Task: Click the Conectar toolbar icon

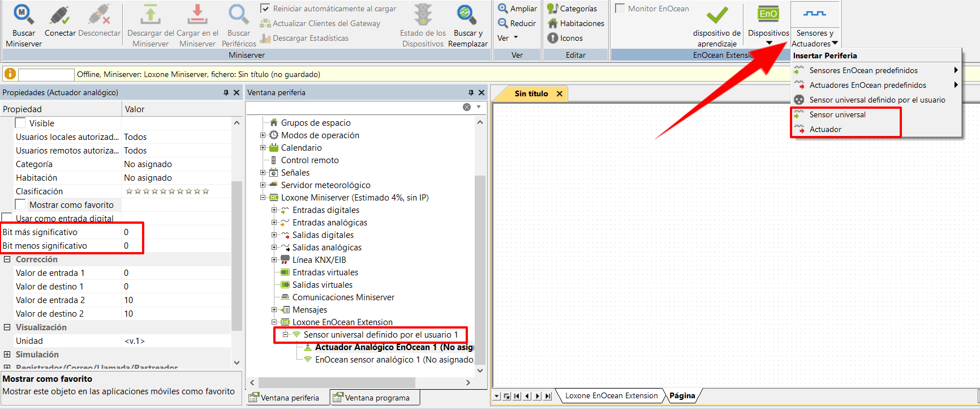Action: coord(60,15)
